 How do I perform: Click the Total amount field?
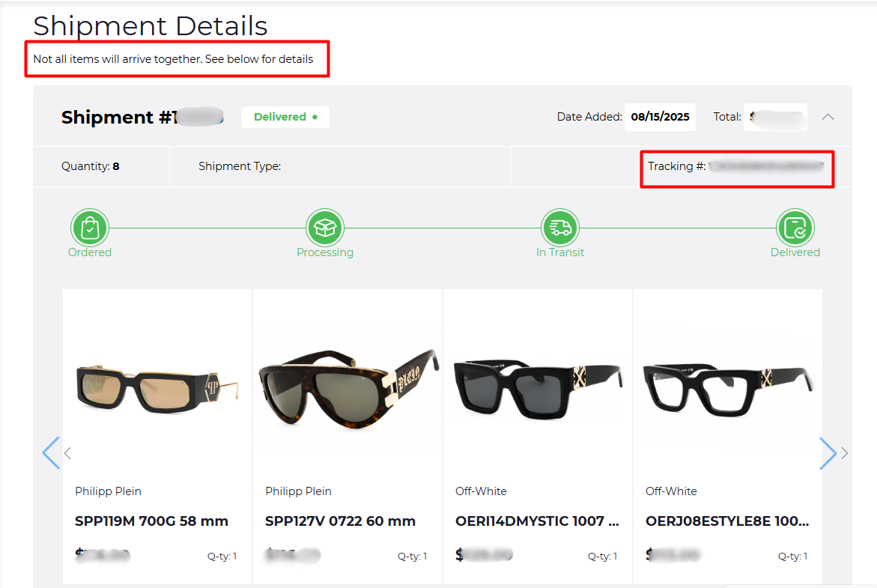(775, 117)
